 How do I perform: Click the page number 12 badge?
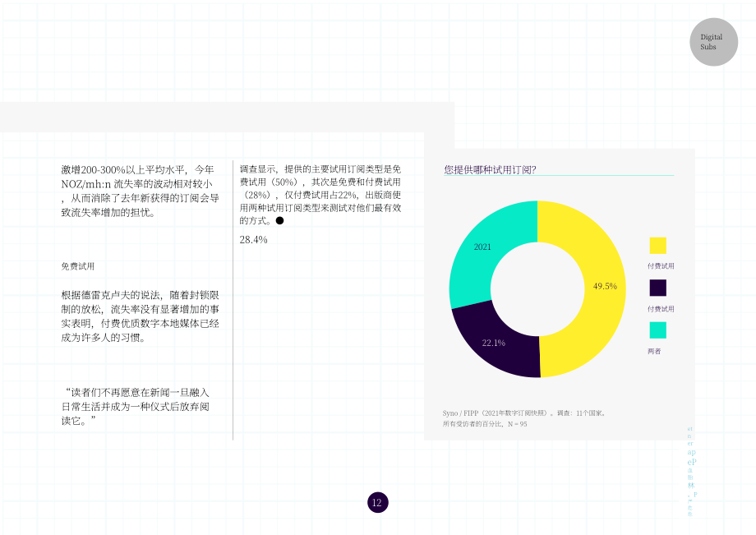[x=377, y=502]
